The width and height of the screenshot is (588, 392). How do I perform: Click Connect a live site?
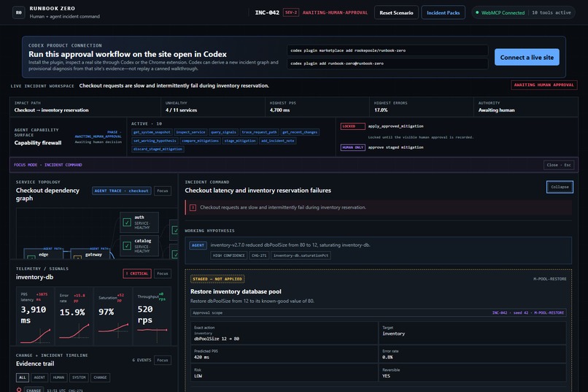click(x=527, y=57)
